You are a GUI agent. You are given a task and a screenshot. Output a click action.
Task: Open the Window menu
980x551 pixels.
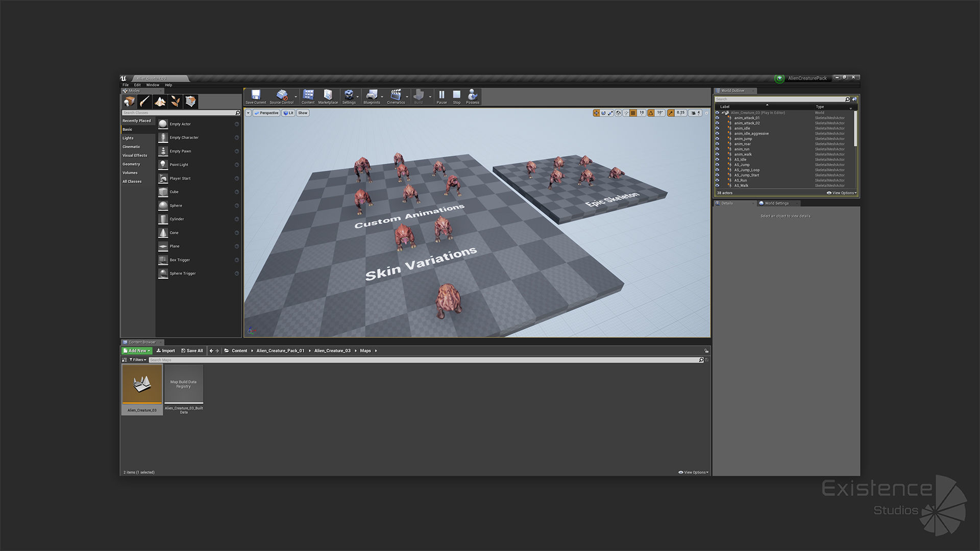tap(153, 85)
